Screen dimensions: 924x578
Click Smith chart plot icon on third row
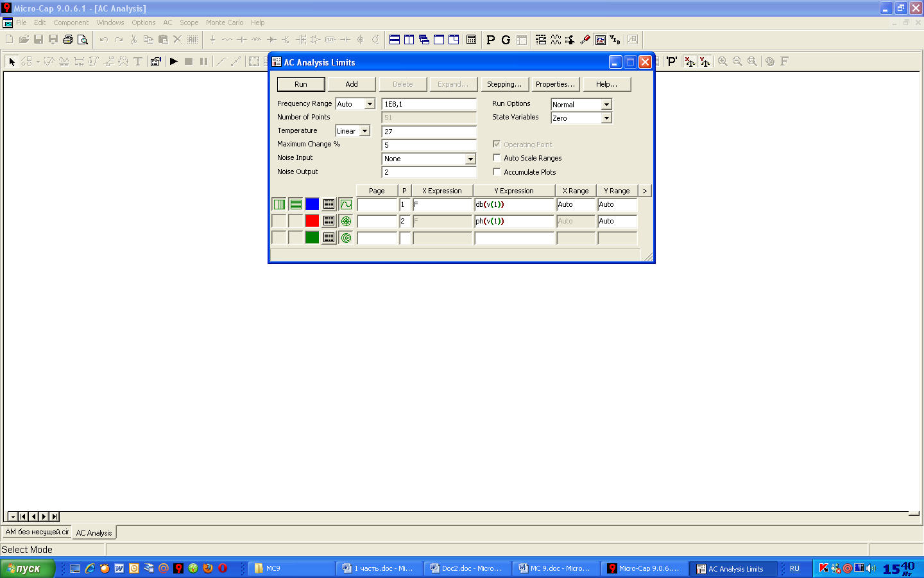346,238
